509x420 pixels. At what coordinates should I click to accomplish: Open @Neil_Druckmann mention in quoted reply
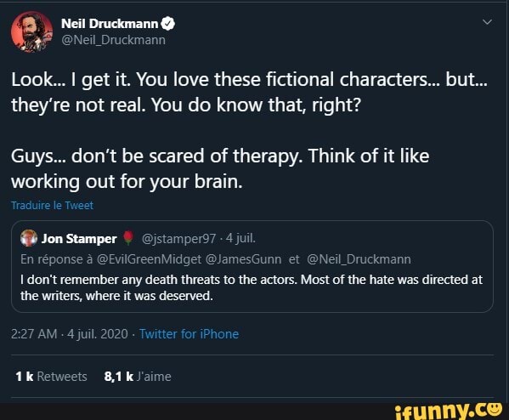point(359,259)
